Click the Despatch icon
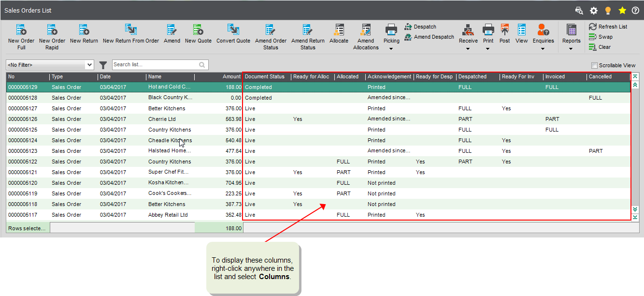This screenshot has height=296, width=644. pos(420,27)
